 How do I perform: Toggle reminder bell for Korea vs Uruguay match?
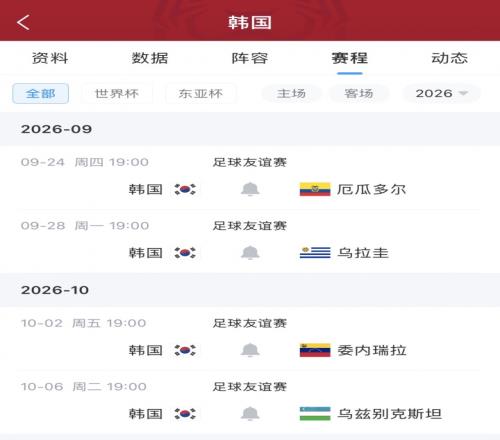pyautogui.click(x=250, y=253)
